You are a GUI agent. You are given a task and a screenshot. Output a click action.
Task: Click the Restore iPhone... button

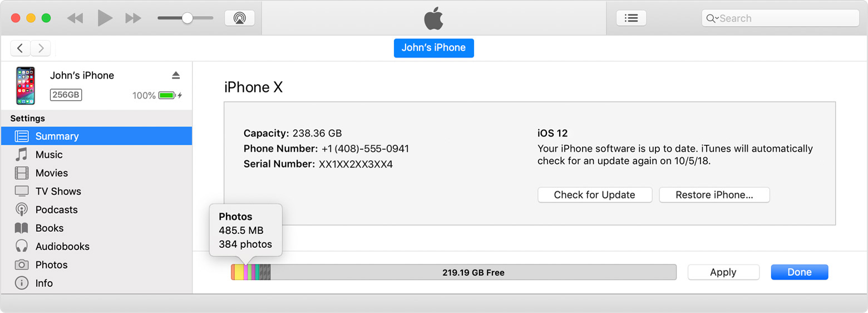(714, 195)
